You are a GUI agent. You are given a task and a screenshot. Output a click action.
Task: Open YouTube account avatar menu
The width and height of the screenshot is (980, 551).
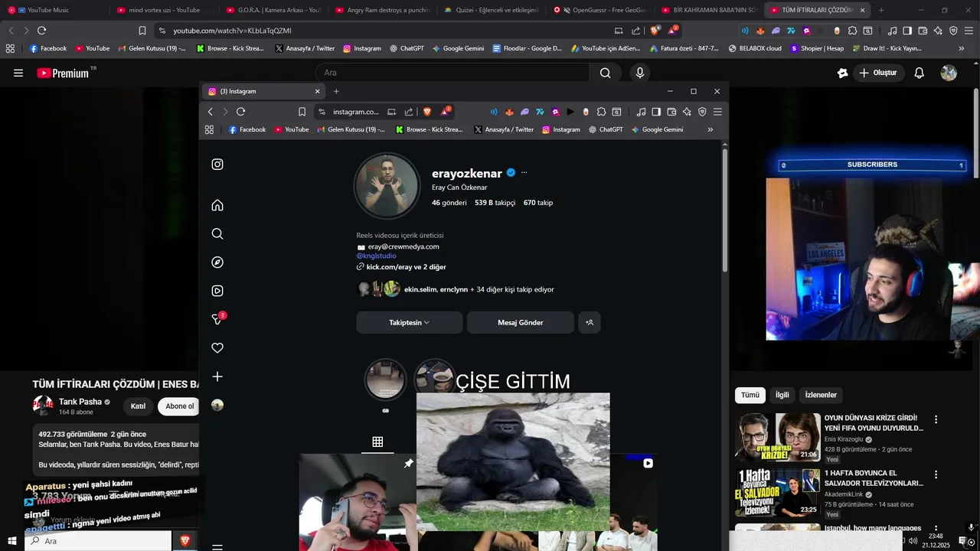(949, 73)
